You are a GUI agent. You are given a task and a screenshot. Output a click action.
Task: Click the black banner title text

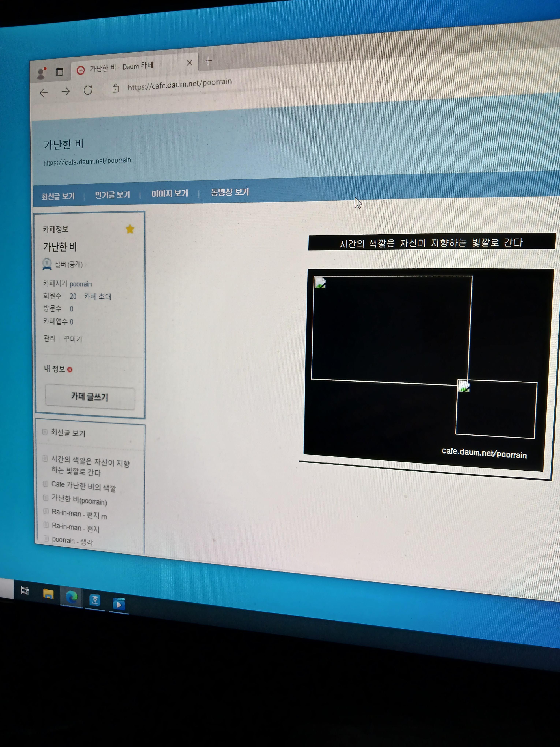tap(431, 243)
